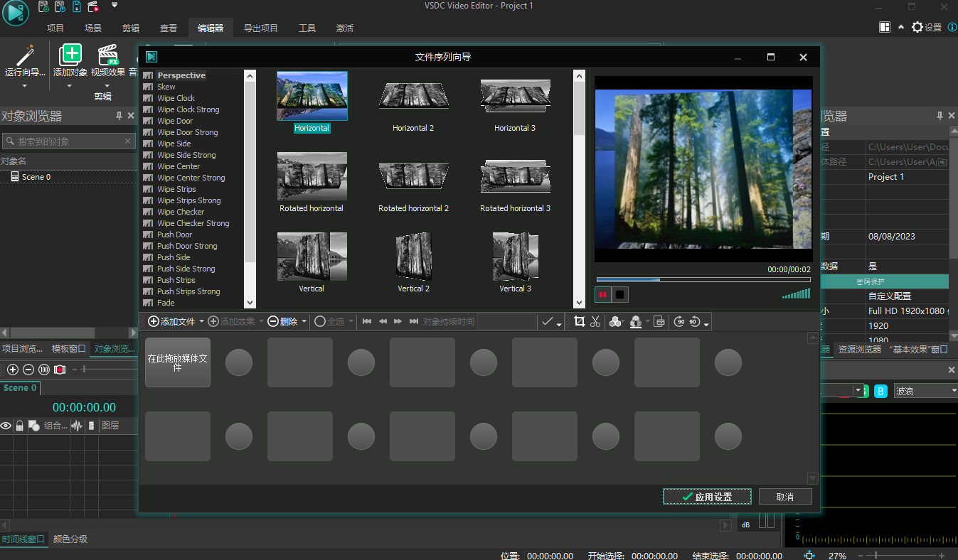
Task: Click the Add Files button
Action: pyautogui.click(x=171, y=322)
